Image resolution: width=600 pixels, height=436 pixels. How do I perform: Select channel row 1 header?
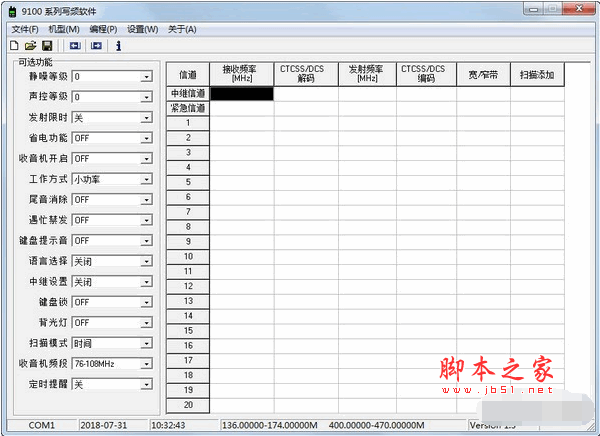pyautogui.click(x=188, y=123)
